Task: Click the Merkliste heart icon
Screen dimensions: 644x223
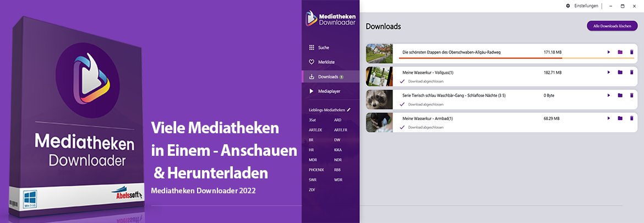Action: (312, 62)
